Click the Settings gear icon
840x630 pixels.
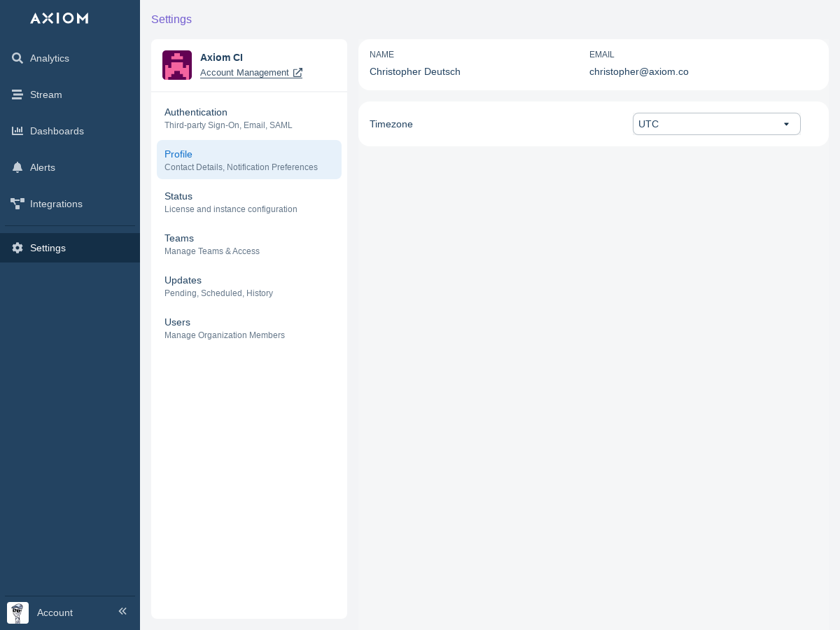[17, 248]
